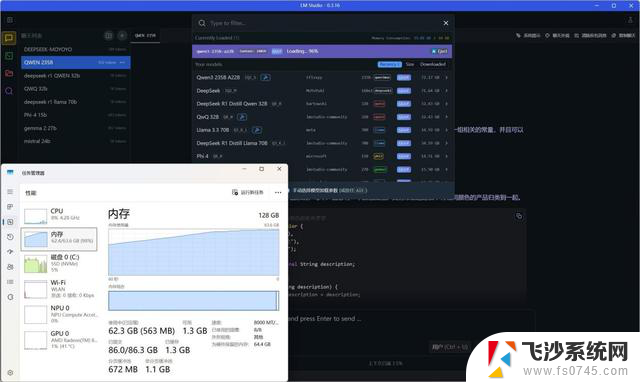The image size is (640, 382).
Task: Open Task Manager hamburger navigation menu
Action: coord(10,192)
